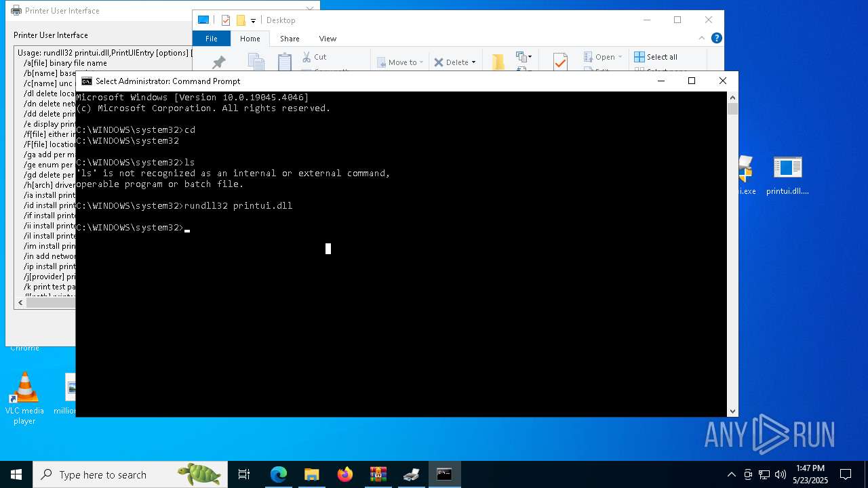Switch to the Share ribbon tab
The width and height of the screenshot is (868, 488).
coord(290,39)
